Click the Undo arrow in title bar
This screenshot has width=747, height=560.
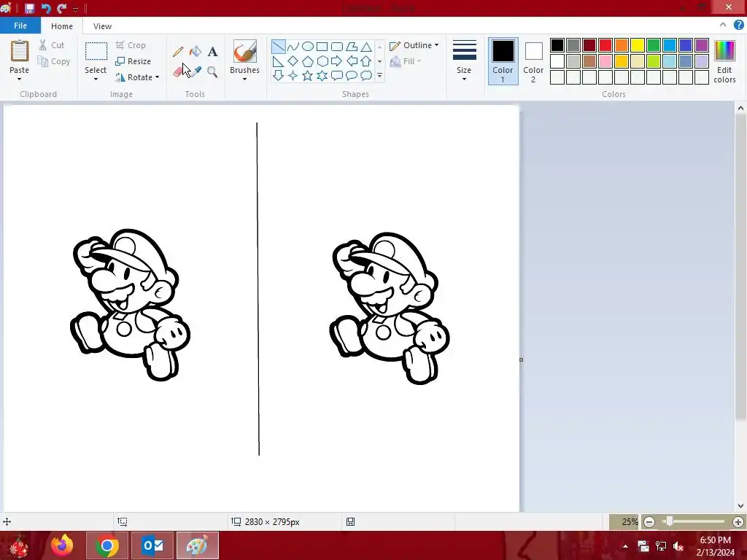pyautogui.click(x=46, y=8)
